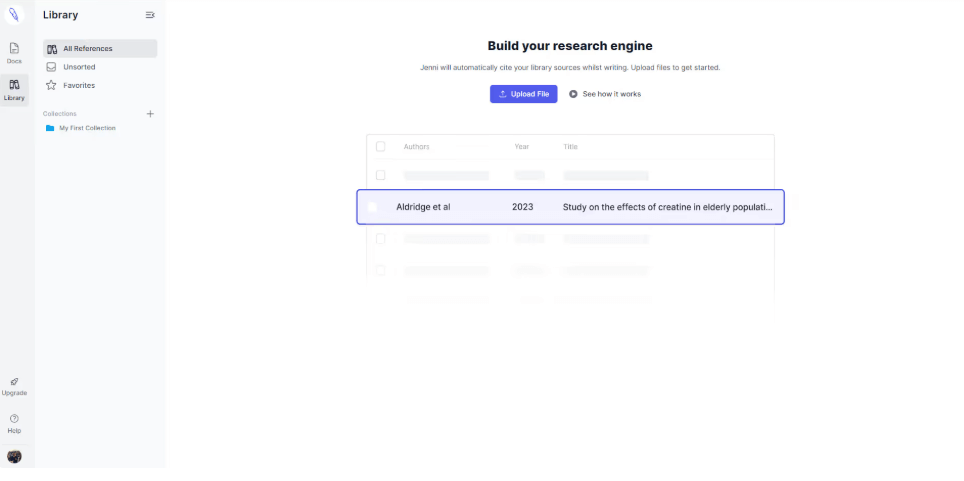
Task: Open the Library section icon
Action: [14, 89]
